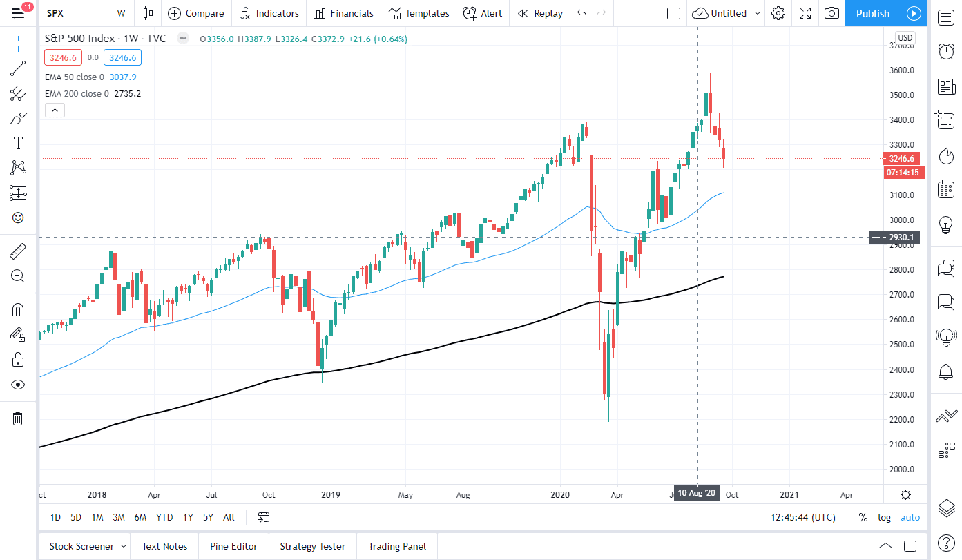Open the Economic Calendar panel
This screenshot has height=560, width=962.
[946, 189]
